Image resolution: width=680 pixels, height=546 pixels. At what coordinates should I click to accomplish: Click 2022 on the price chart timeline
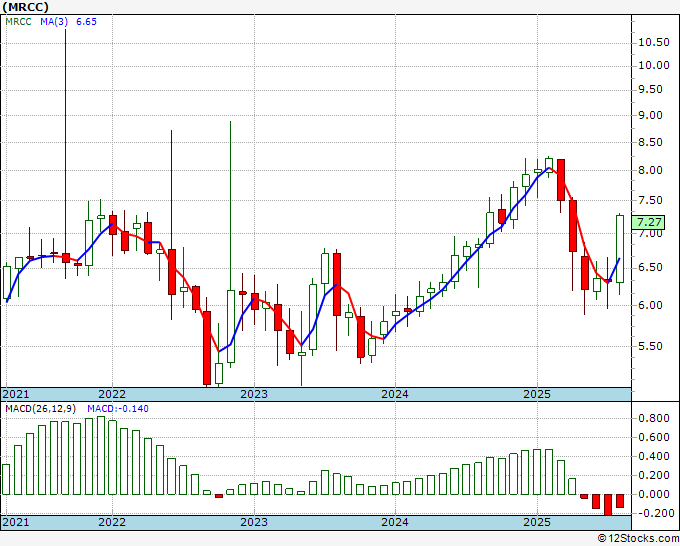(112, 394)
